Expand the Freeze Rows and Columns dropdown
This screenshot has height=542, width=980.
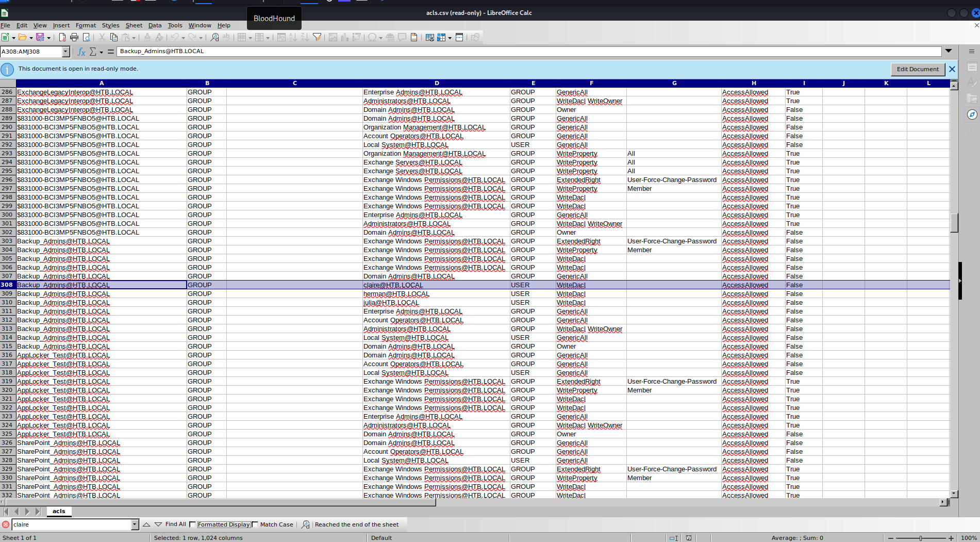450,38
